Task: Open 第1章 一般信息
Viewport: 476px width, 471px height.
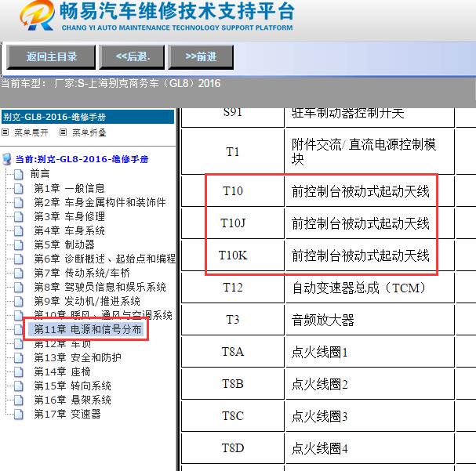Action: pyautogui.click(x=69, y=188)
